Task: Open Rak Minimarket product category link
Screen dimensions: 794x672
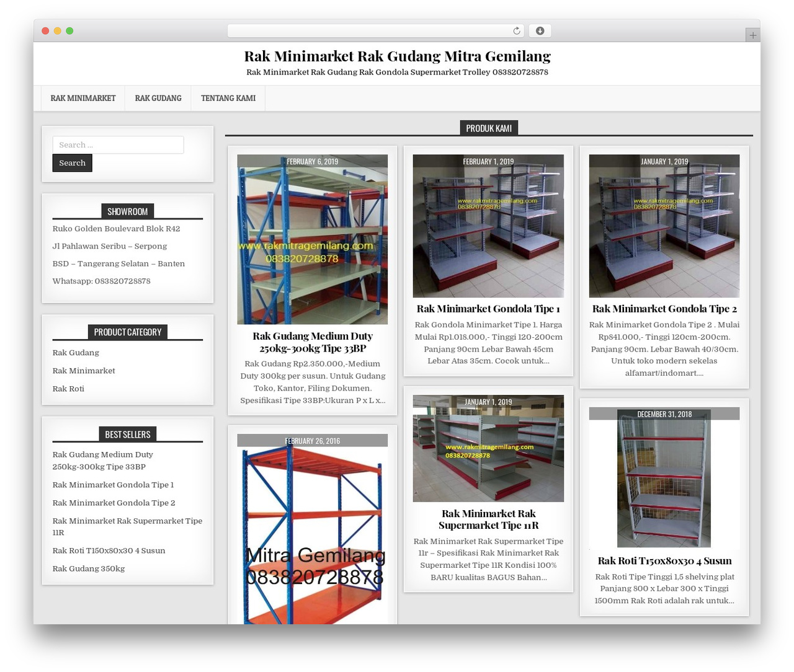Action: pos(84,371)
